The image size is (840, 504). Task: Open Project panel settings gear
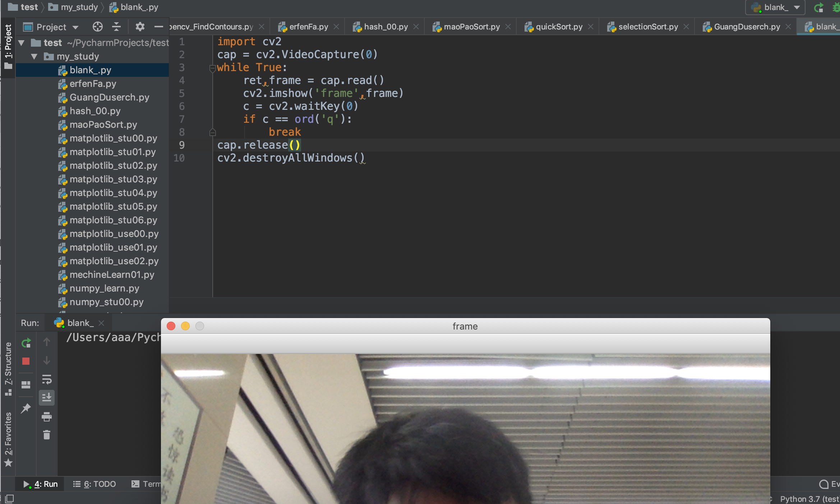140,27
